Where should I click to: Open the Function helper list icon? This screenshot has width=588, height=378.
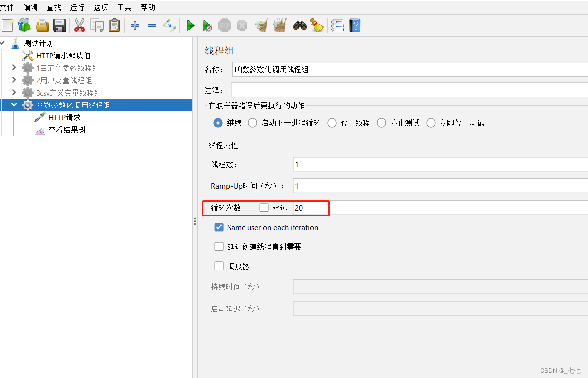tap(337, 26)
